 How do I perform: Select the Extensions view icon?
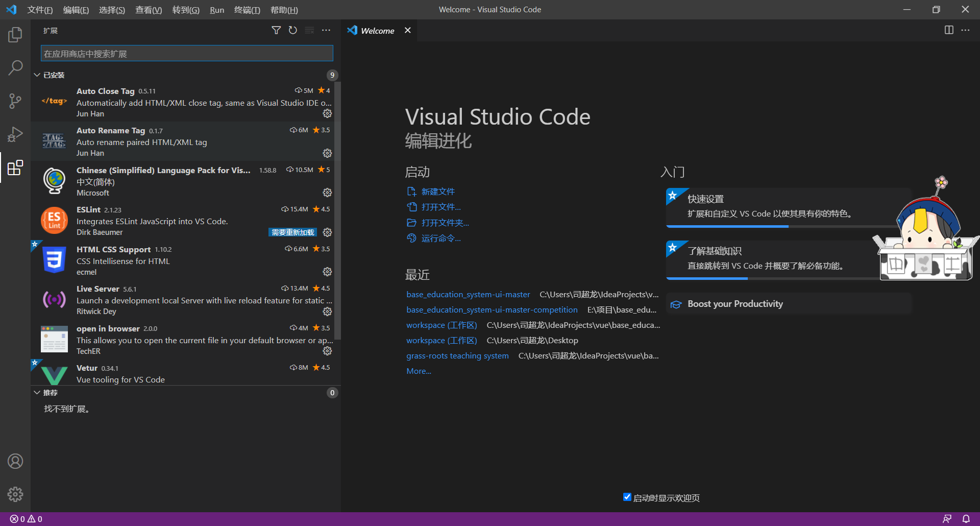coord(15,168)
